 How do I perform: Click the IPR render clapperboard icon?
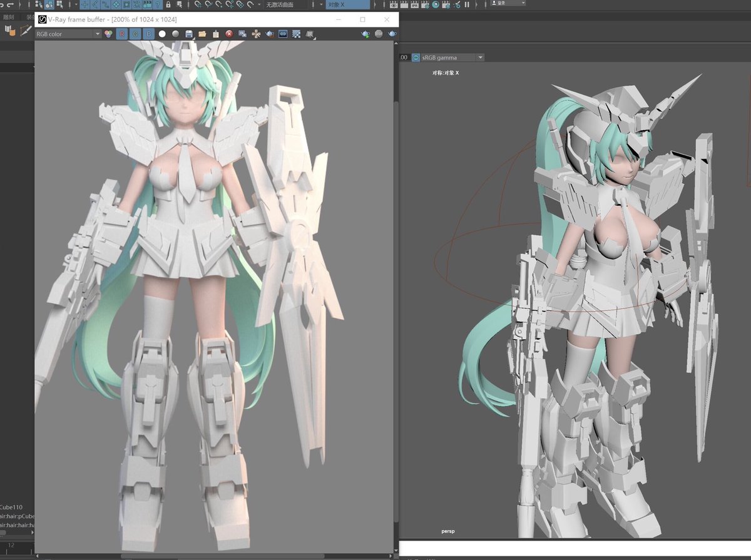415,4
